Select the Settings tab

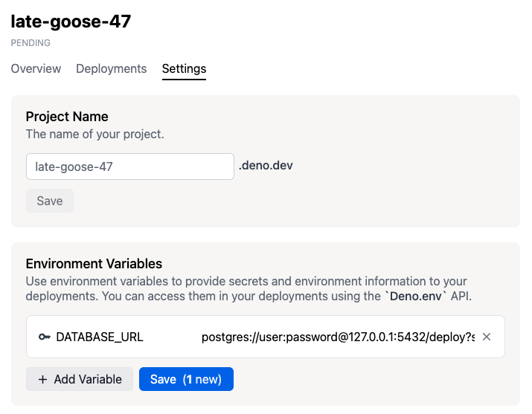pos(184,68)
